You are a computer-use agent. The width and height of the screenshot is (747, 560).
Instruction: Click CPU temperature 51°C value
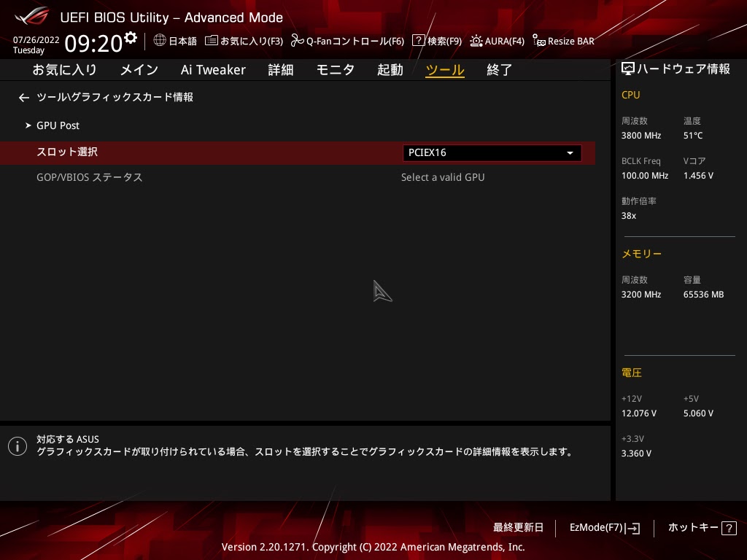coord(693,136)
